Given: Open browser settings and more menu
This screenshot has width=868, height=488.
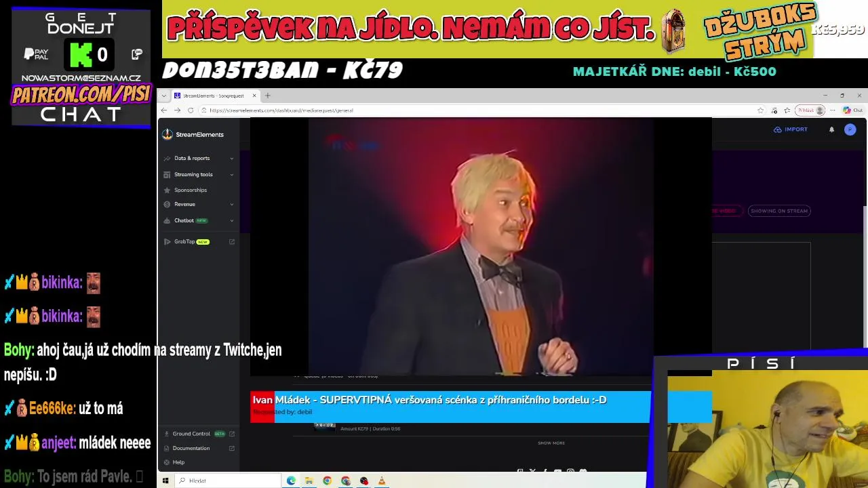Looking at the screenshot, I should pyautogui.click(x=833, y=110).
